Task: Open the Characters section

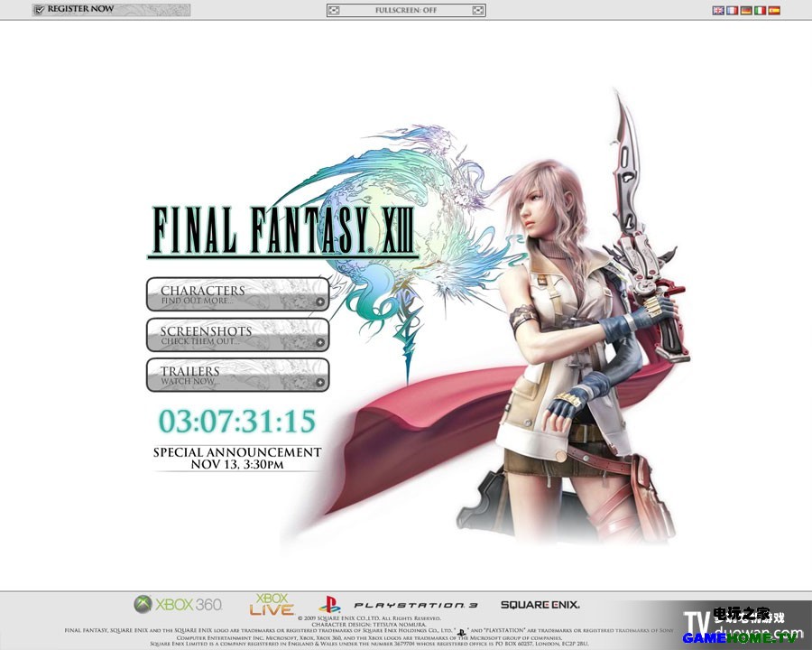Action: (237, 294)
